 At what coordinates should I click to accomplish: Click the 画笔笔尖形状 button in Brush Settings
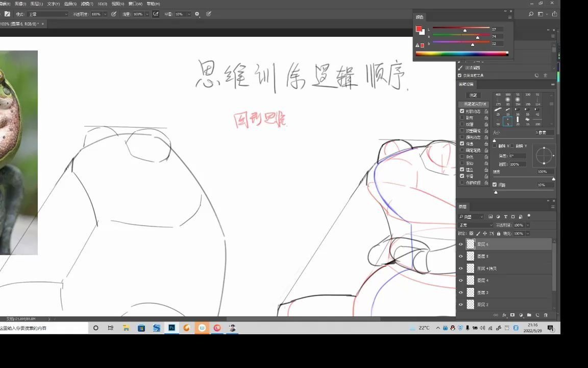[x=475, y=104]
